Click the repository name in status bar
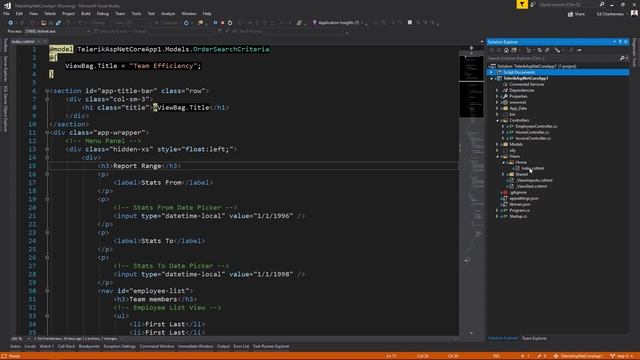640x360 pixels. (581, 356)
